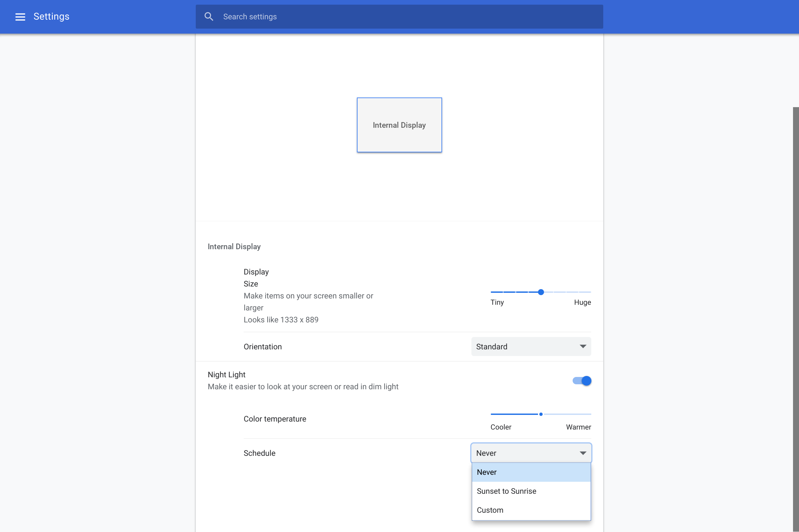This screenshot has width=799, height=532.
Task: Click the search magnifier icon
Action: pos(209,16)
